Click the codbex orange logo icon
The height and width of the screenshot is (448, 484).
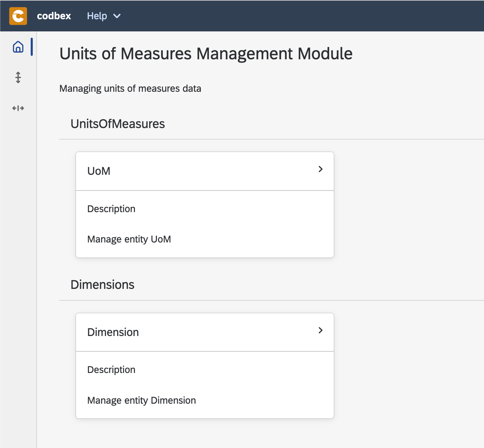(18, 16)
